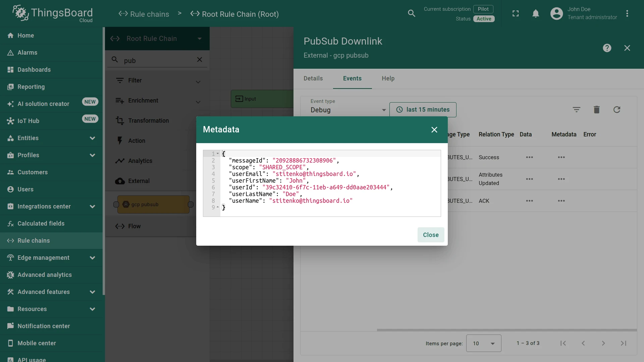Click the events horizontal scrollbar
Viewport: 644px width, 362px height.
click(506, 330)
